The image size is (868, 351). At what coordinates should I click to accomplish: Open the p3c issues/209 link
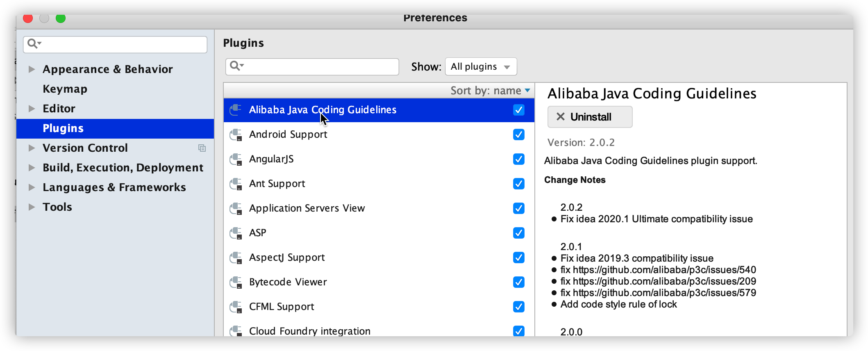point(664,281)
